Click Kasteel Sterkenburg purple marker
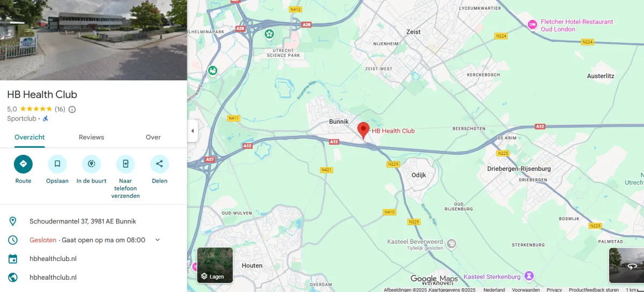 point(529,276)
